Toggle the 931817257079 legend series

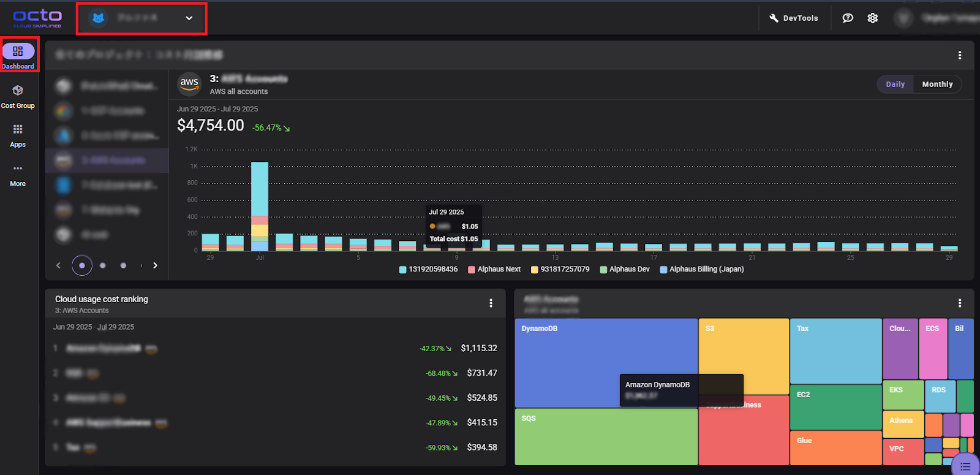point(560,269)
